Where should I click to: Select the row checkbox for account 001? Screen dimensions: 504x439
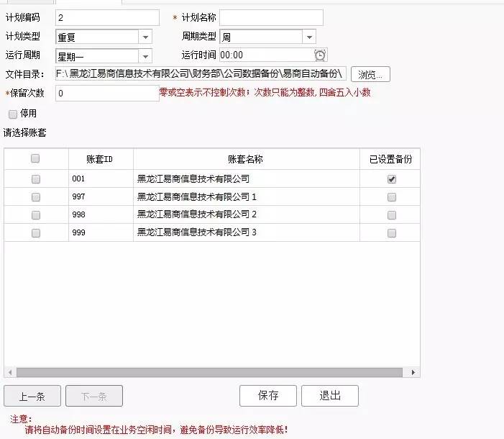pos(36,179)
